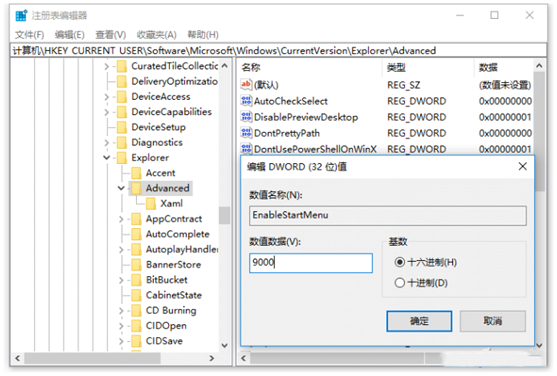Screen dimensions: 557x376
Task: Click the 数值数据(V) input field containing 9000
Action: (x=311, y=263)
